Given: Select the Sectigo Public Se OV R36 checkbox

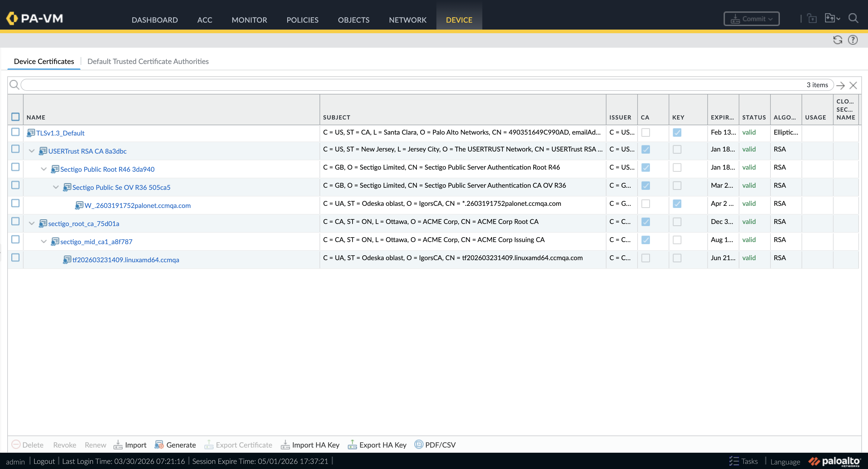Looking at the screenshot, I should pyautogui.click(x=15, y=185).
